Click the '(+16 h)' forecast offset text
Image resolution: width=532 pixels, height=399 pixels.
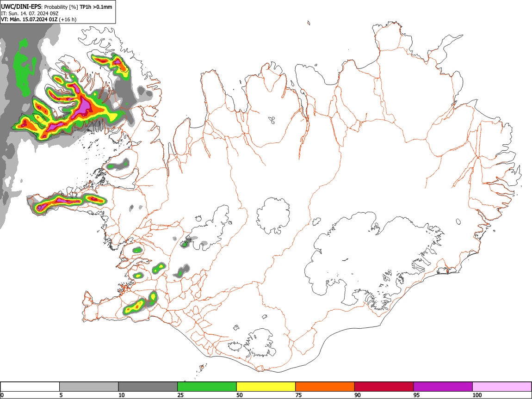click(68, 19)
